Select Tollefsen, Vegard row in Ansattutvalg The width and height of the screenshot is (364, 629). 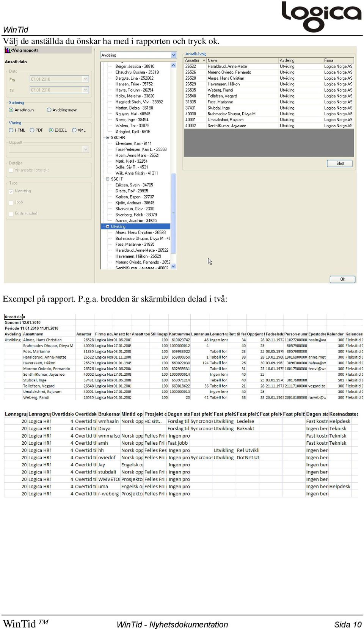[269, 96]
